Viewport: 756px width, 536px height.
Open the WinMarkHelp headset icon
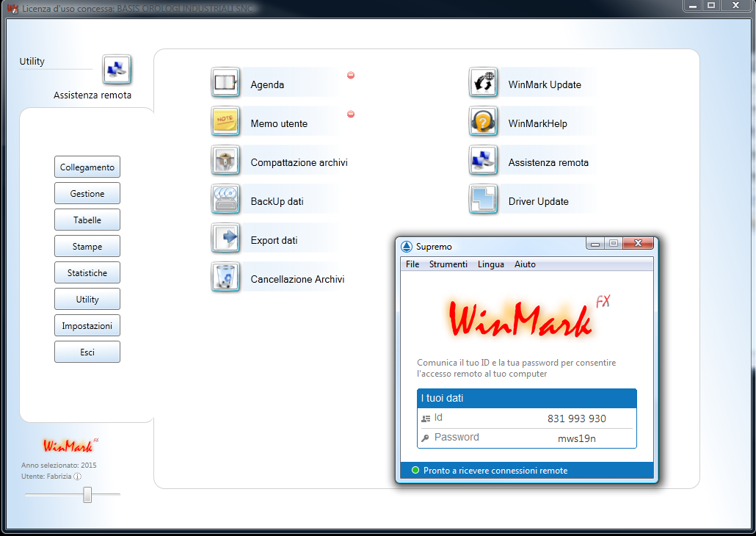(x=483, y=121)
